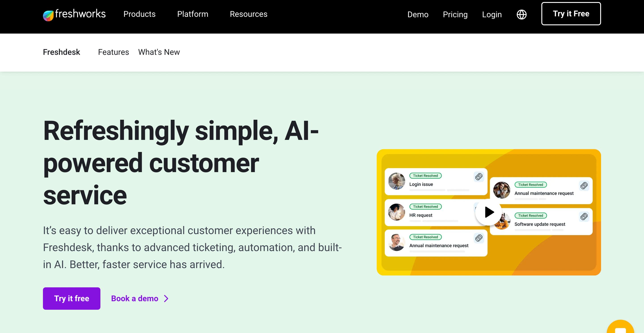Screen dimensions: 644x333
Task: Click the arrow next to Book a demo
Action: click(x=166, y=299)
